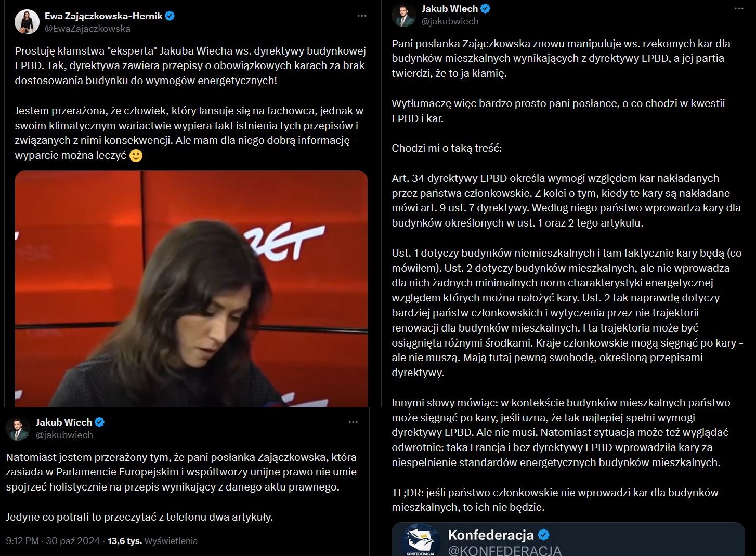Open Ewa Zajączkowska-Hernik's profile avatar

coord(27,22)
